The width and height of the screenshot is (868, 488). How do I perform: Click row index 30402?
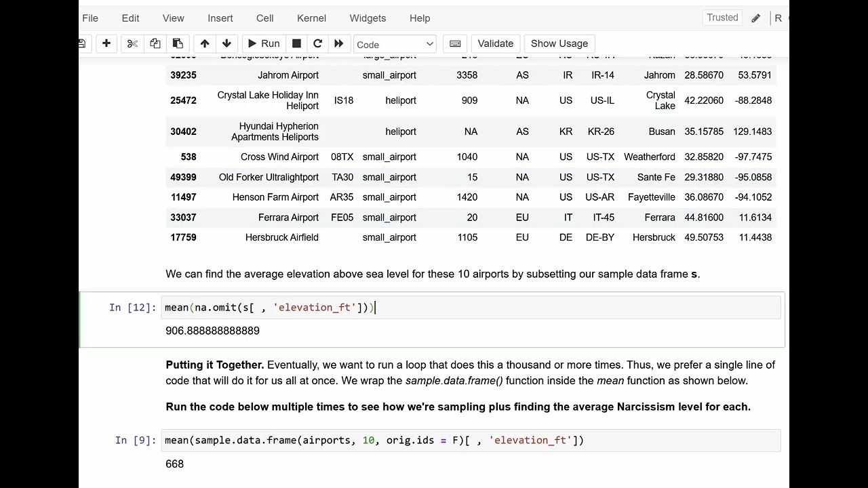(183, 131)
